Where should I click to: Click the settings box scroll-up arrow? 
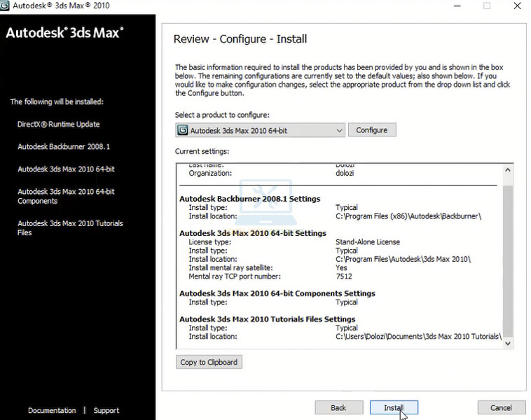tap(508, 169)
